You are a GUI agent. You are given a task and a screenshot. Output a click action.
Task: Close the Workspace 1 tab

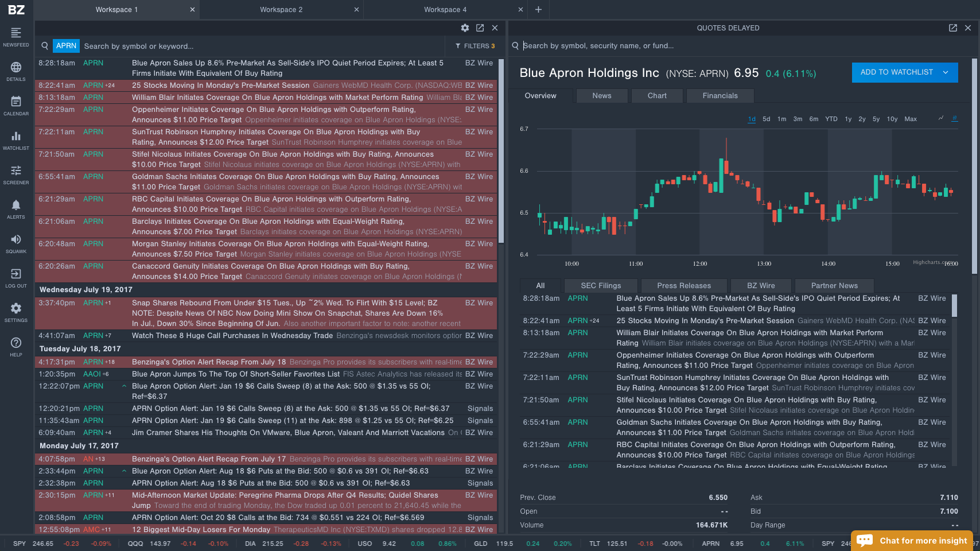tap(192, 9)
